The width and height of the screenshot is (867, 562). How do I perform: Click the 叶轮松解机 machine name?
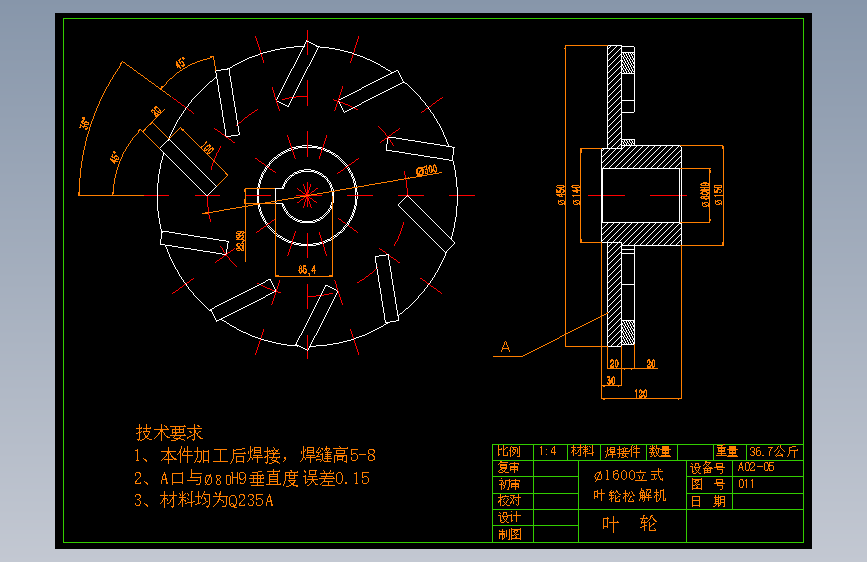click(629, 496)
